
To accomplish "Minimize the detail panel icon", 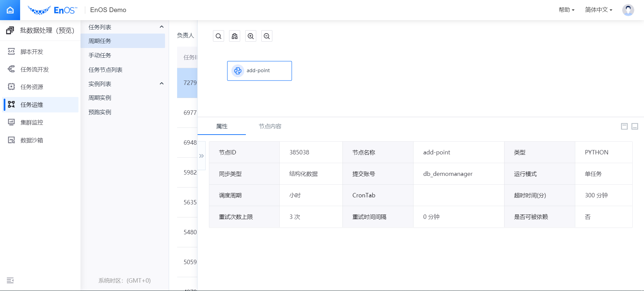I will (x=635, y=126).
